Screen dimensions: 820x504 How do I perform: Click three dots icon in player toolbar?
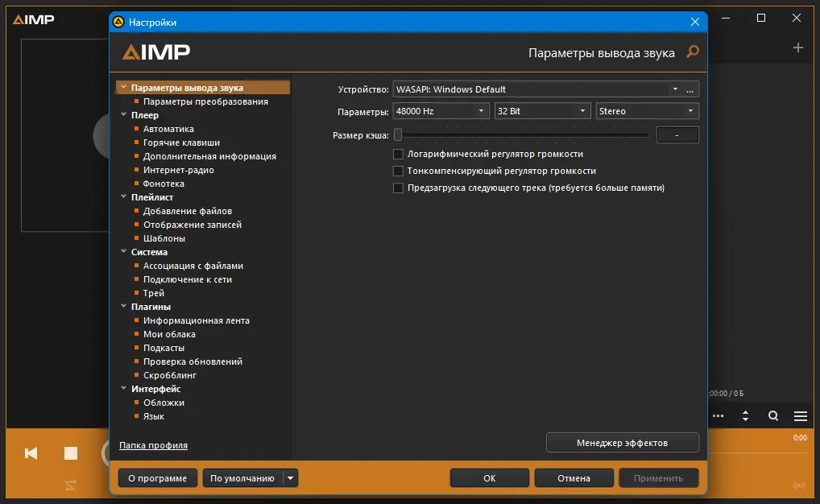coord(718,416)
